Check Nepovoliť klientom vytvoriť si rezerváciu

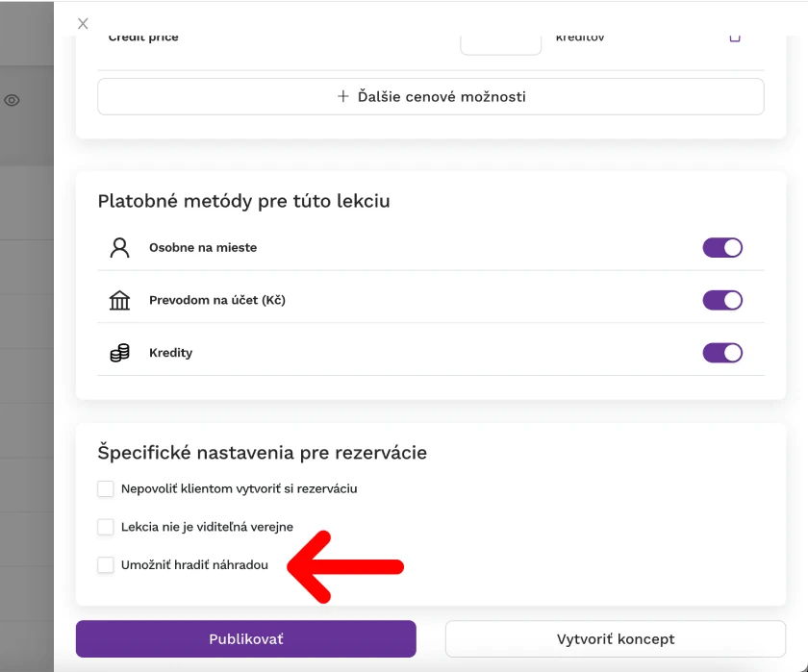pos(106,488)
